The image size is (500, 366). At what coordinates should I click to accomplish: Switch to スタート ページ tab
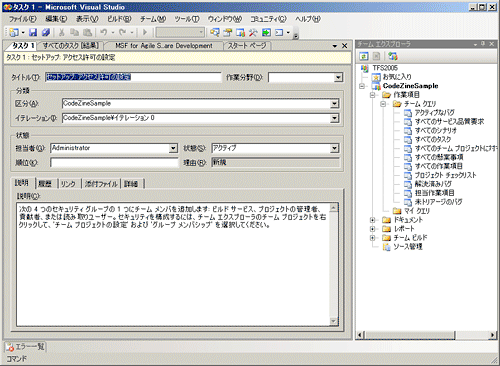247,46
